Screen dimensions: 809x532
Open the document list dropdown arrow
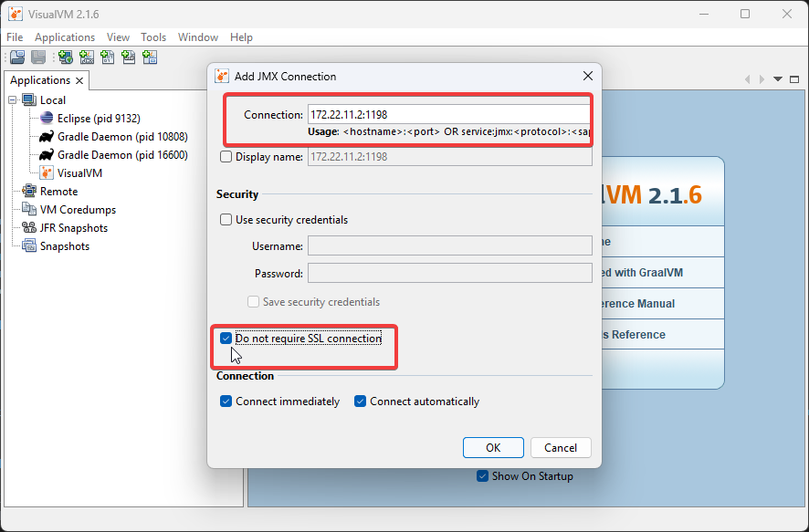point(779,80)
